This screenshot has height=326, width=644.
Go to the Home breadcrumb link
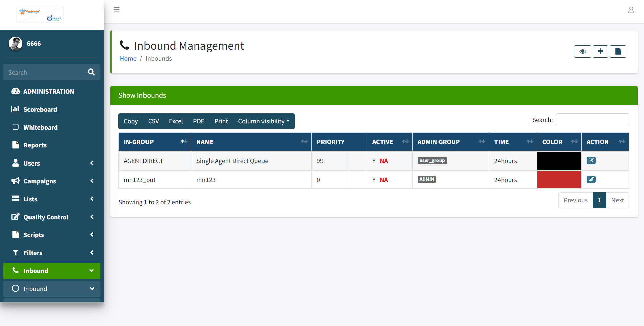(x=128, y=59)
